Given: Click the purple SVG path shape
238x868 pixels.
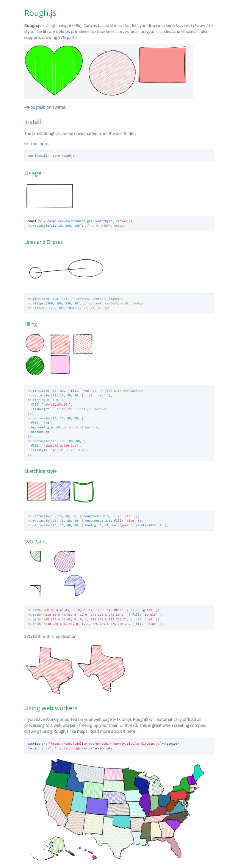Looking at the screenshot, I should (x=64, y=561).
